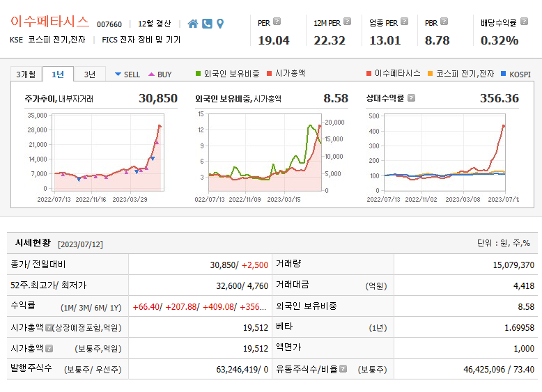The width and height of the screenshot is (542, 392).
Task: Click the chart price value 30,850
Action: (158, 98)
